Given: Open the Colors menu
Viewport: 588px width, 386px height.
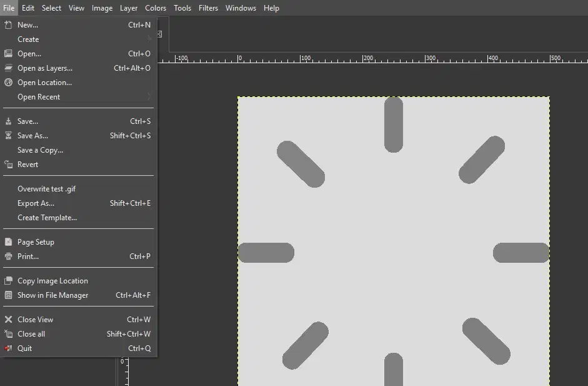Looking at the screenshot, I should (155, 8).
